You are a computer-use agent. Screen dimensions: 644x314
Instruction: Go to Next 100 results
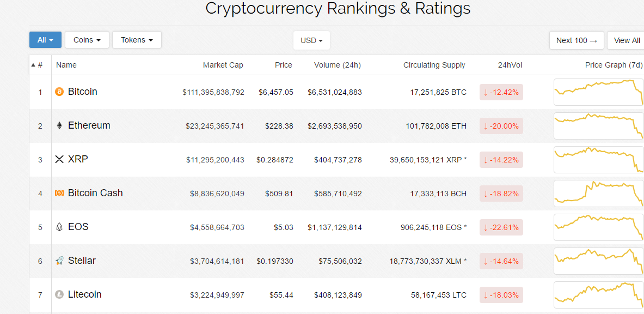[x=576, y=40]
